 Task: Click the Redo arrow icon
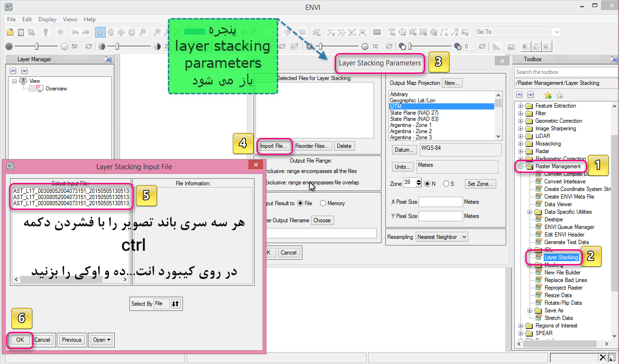tap(86, 32)
